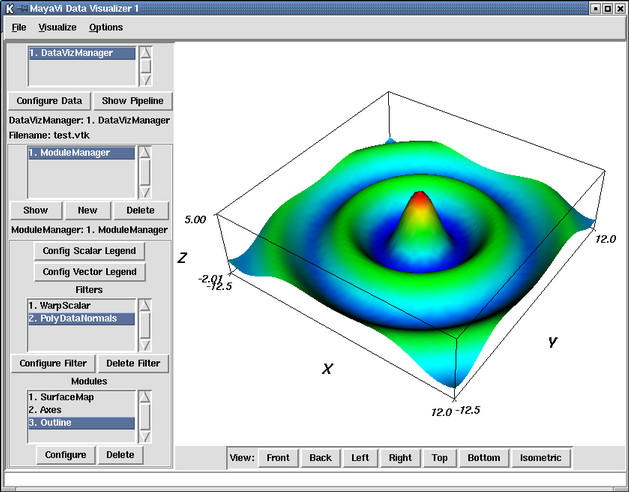The width and height of the screenshot is (629, 492).
Task: Click the Configure Data button
Action: point(49,101)
